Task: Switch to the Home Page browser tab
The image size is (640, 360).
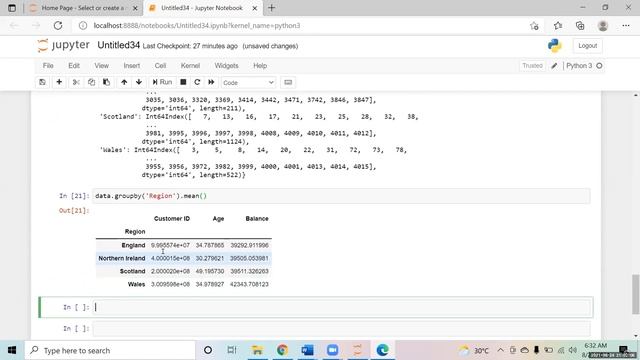Action: tap(84, 8)
